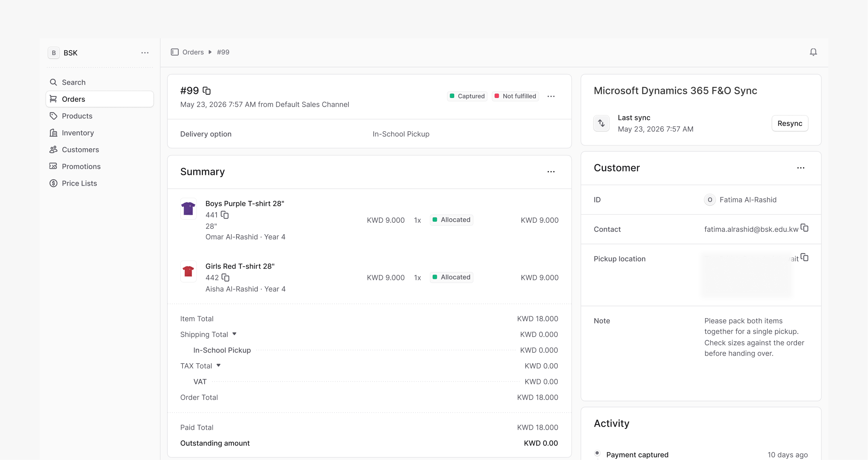Open Boys Purple T-shirt thumbnail
Viewport: 868px width, 460px height.
point(188,209)
